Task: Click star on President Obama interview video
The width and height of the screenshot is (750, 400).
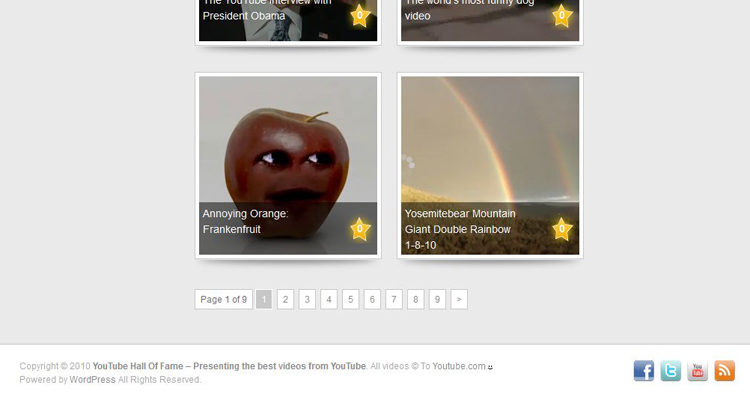Action: click(x=360, y=16)
